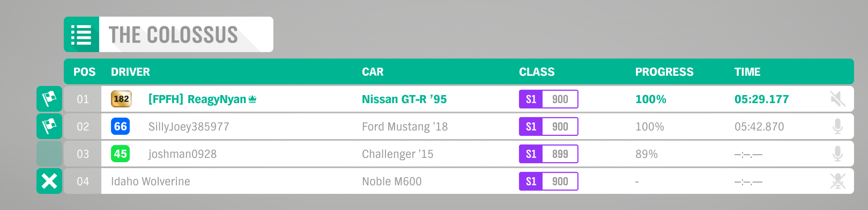Sort by the DRIVER column header
The height and width of the screenshot is (210, 868).
130,72
